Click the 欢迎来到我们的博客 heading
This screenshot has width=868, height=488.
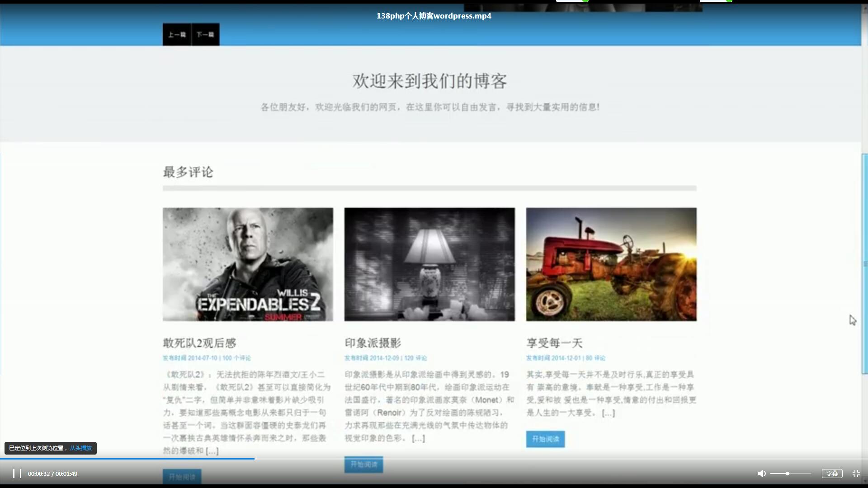pos(429,81)
